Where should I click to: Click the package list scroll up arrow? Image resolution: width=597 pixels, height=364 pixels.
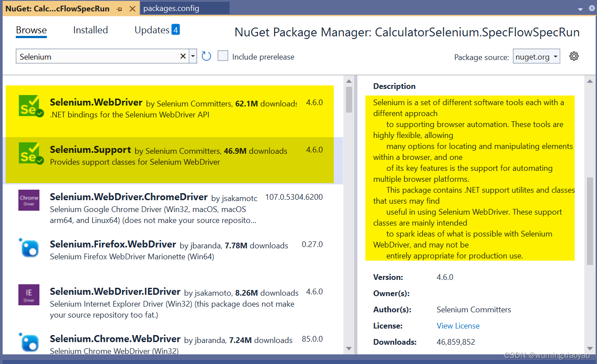349,81
